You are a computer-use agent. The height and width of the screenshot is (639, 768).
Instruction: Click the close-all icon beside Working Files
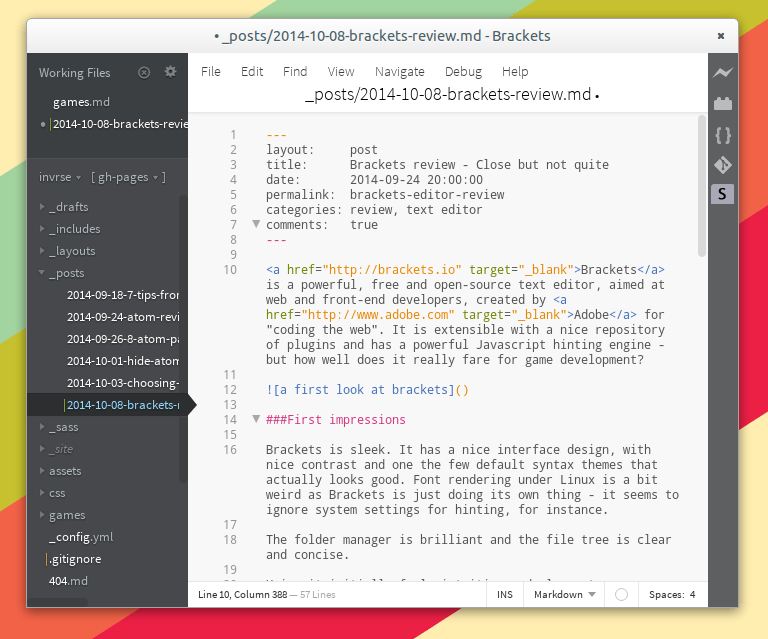[x=144, y=72]
